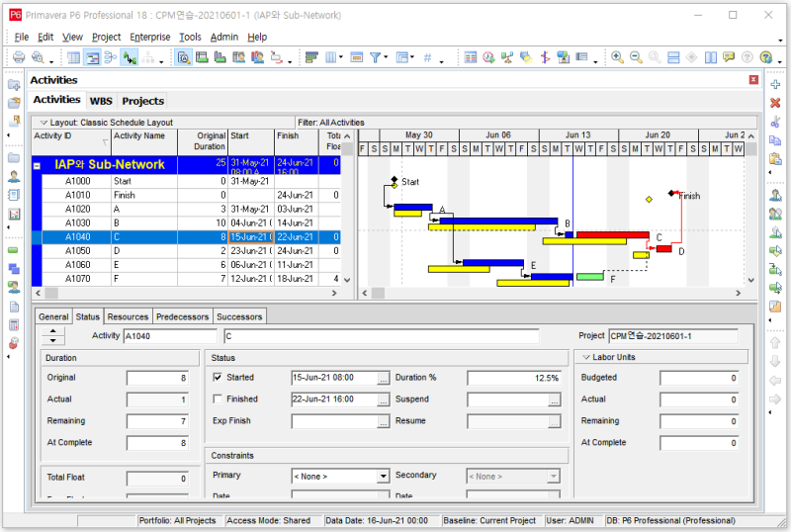
Task: Click the up/down activity navigation stepper
Action: tap(53, 335)
